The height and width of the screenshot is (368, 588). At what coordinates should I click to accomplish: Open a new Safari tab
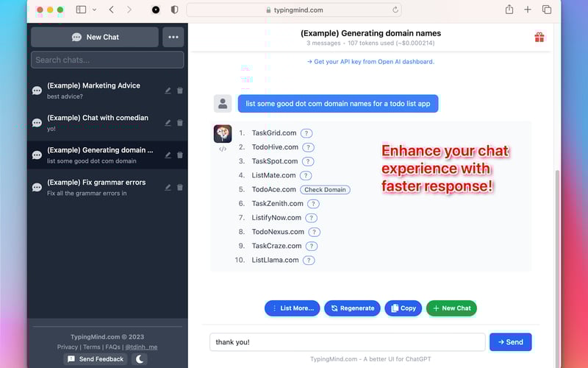[528, 10]
